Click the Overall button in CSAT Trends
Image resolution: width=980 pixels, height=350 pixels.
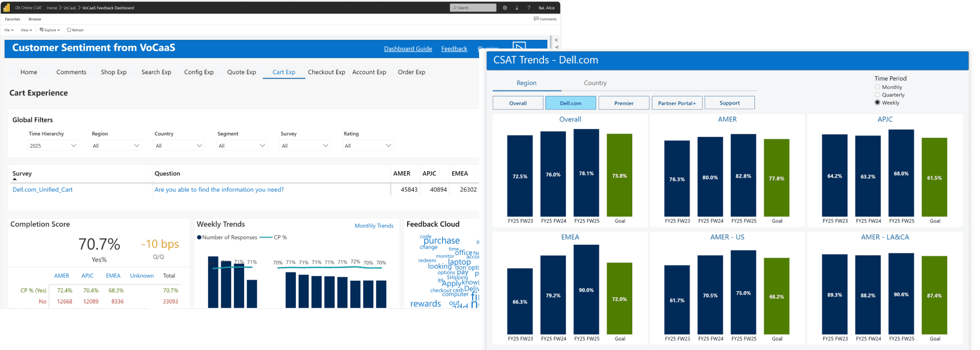(518, 102)
